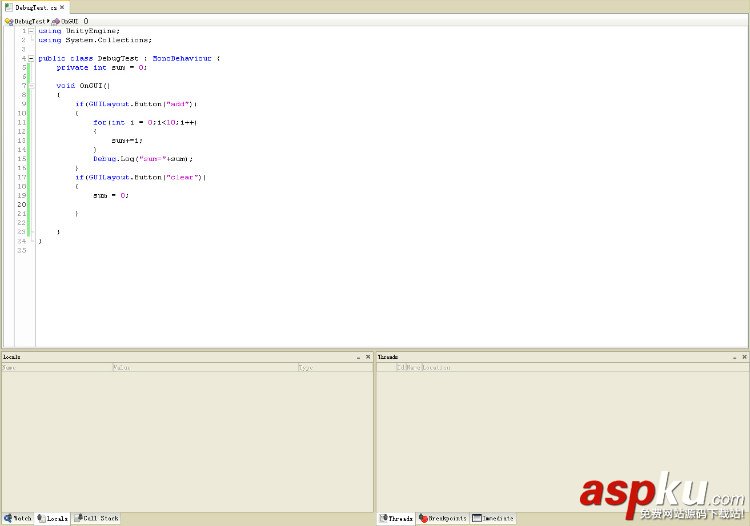Click the 'sum = 0;' statement on line 19

click(x=111, y=196)
